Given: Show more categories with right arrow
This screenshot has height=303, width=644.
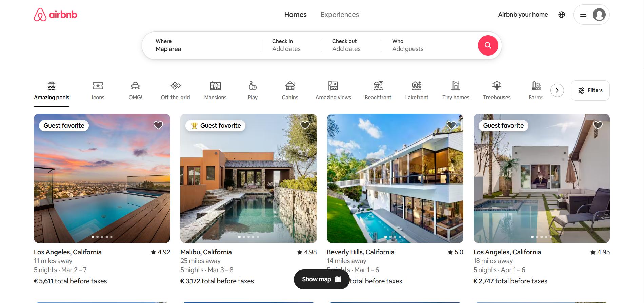Looking at the screenshot, I should 557,90.
